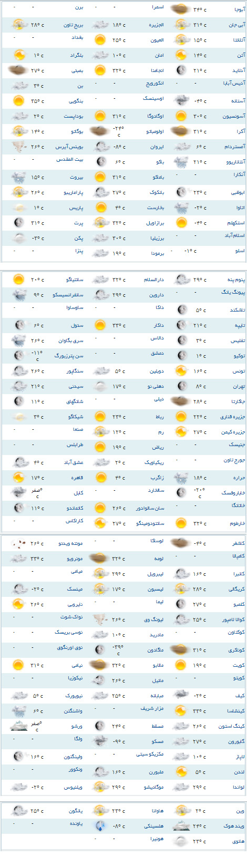This screenshot has width=247, height=868.
Task: Click the partly sunny icon beside قاهره
Action: (x=19, y=478)
